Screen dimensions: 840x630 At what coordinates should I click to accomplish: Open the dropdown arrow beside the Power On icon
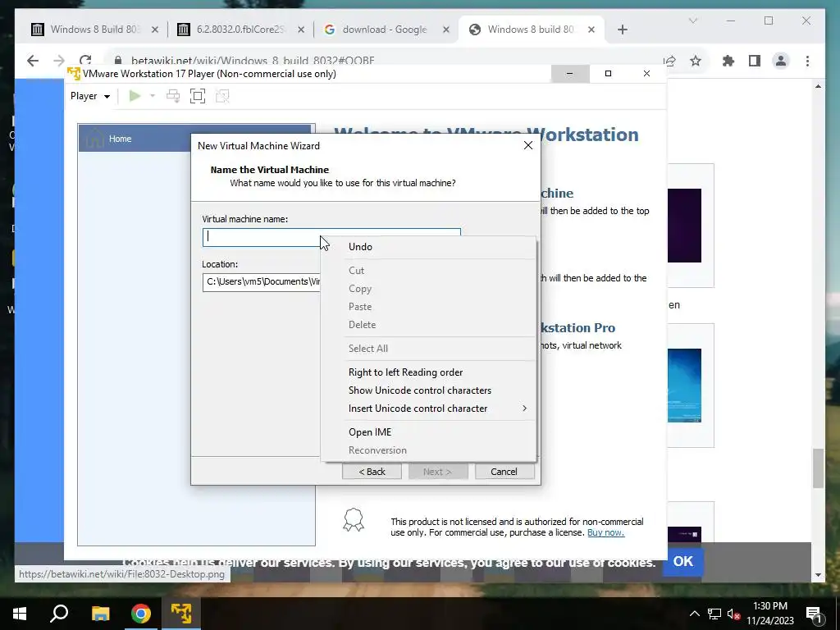(153, 96)
